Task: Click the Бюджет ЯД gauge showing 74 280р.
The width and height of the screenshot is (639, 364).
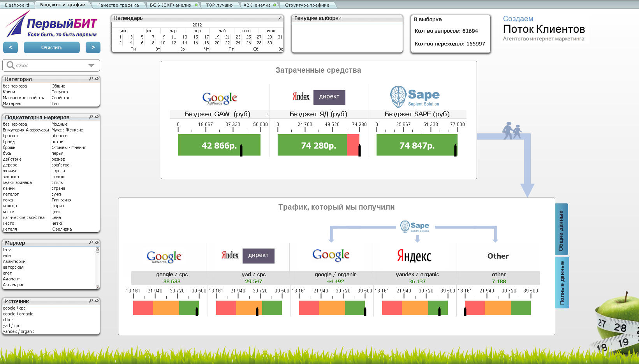Action: coord(319,145)
